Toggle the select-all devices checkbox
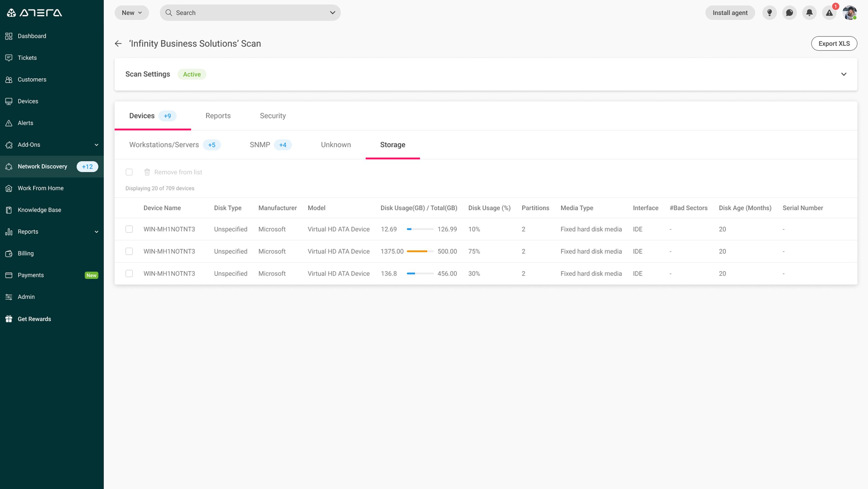Viewport: 868px width, 489px height. (x=129, y=172)
